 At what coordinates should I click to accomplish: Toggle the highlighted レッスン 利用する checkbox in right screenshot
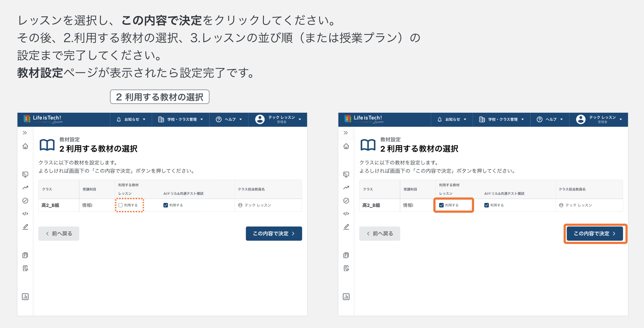click(x=441, y=205)
